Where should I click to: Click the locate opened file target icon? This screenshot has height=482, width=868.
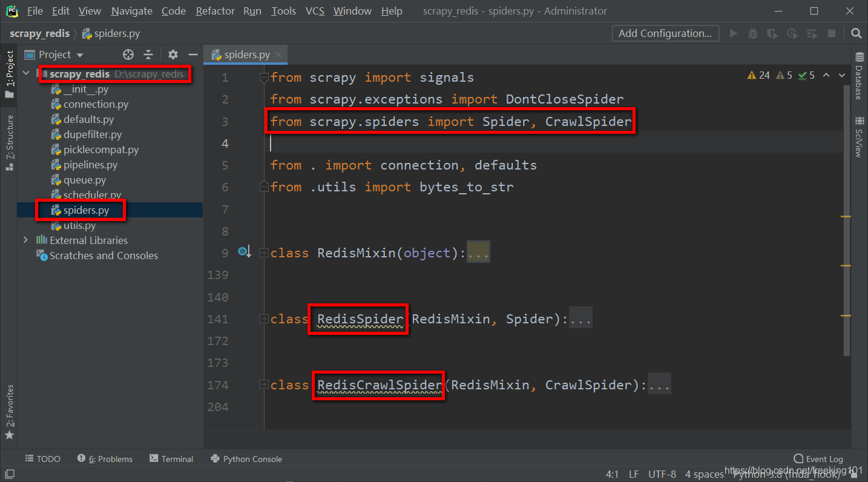coord(128,54)
